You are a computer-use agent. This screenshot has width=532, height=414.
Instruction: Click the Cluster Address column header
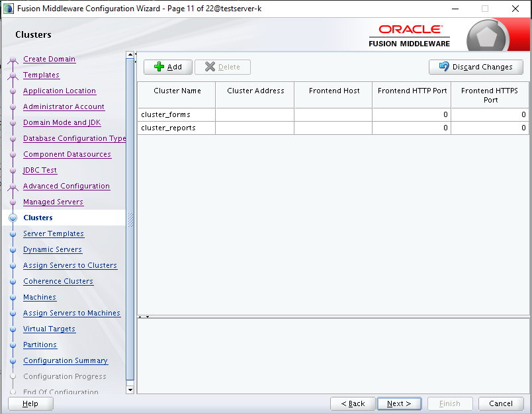click(255, 95)
